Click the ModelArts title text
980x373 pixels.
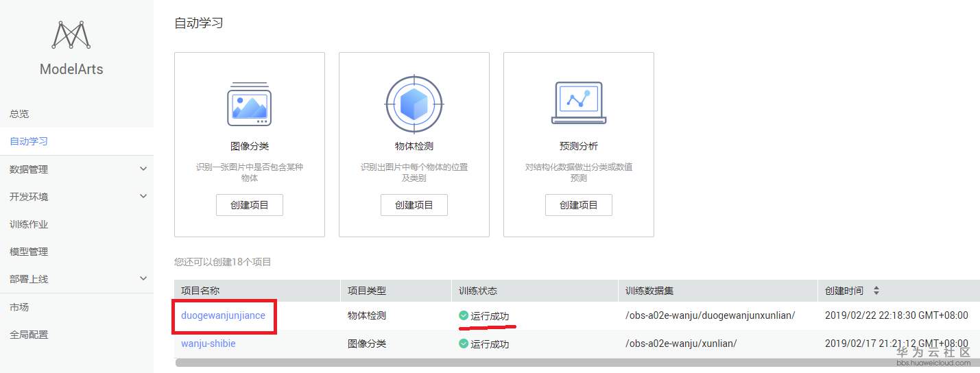(x=71, y=69)
